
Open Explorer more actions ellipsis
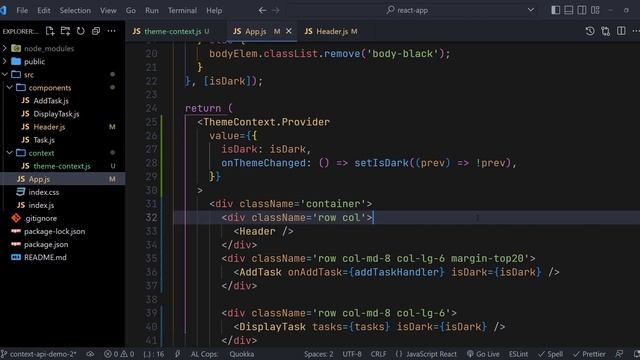coord(111,31)
